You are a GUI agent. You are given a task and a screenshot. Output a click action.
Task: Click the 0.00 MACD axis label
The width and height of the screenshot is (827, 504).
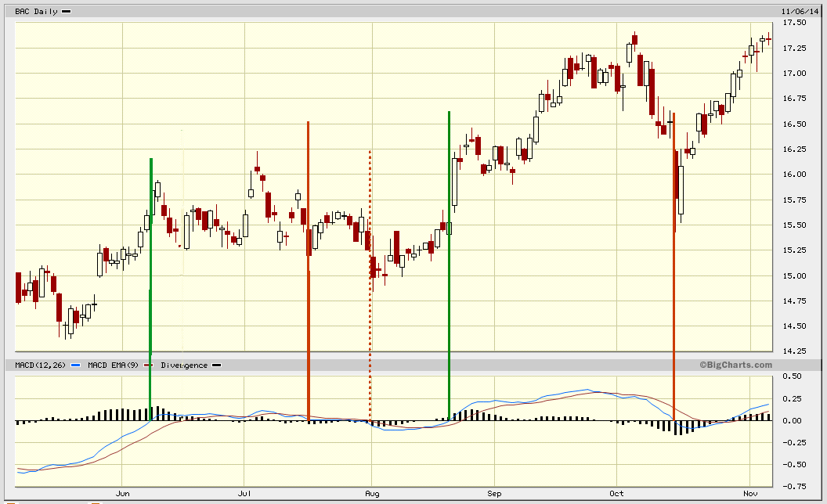[x=793, y=421]
